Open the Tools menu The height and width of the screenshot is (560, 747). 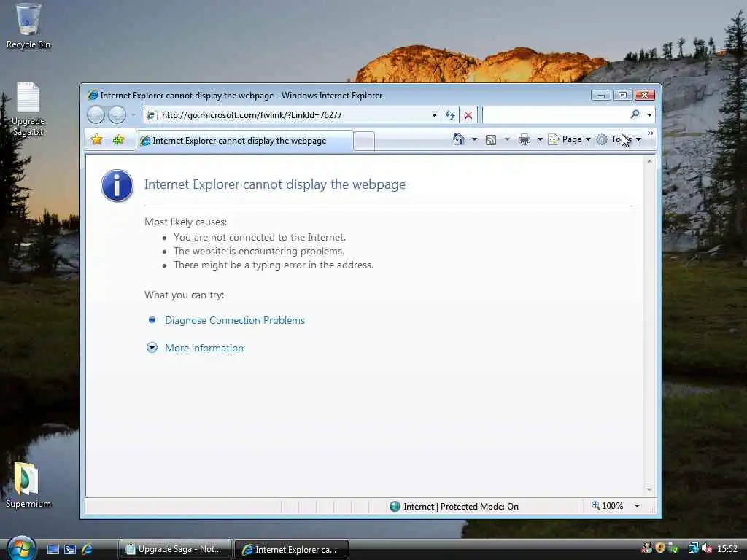[x=619, y=139]
